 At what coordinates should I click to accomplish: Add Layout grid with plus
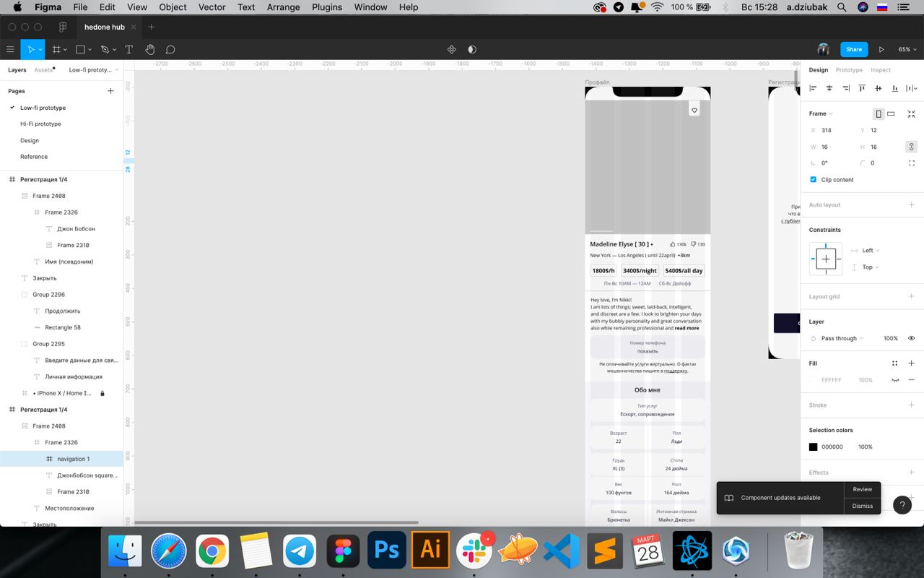coord(911,296)
